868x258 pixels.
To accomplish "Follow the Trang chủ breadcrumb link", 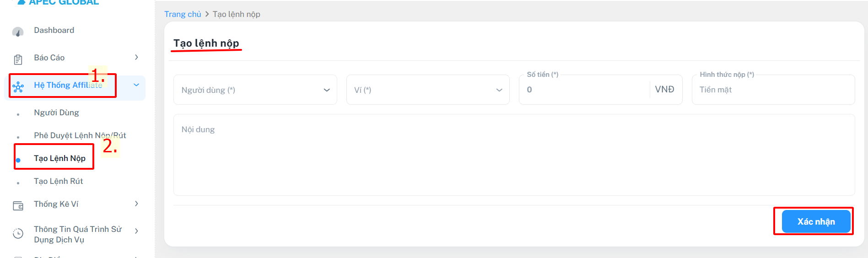I will [x=183, y=14].
